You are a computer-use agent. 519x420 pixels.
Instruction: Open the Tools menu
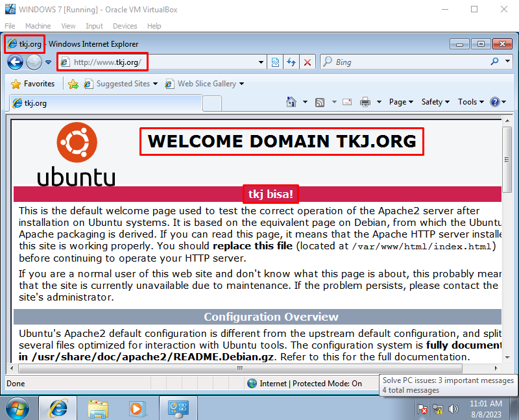pyautogui.click(x=471, y=102)
